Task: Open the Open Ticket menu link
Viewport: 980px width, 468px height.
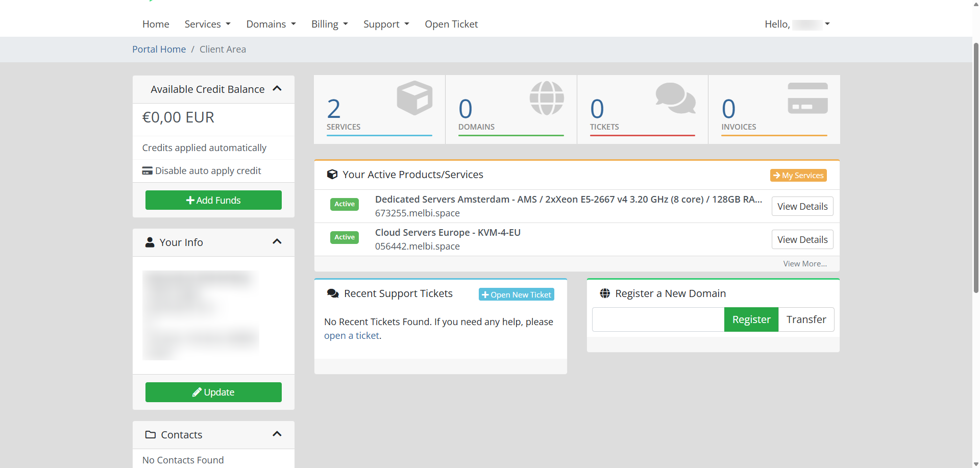Action: click(x=451, y=24)
